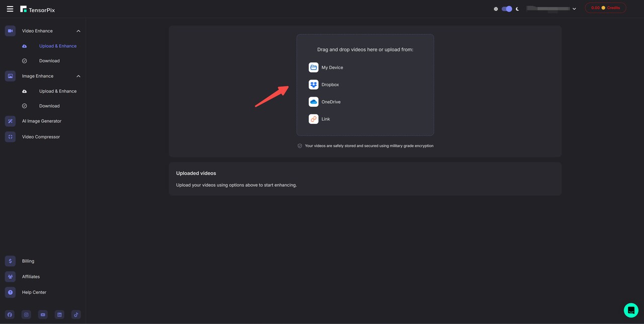
Task: Collapse the Video Enhance section
Action: point(78,31)
